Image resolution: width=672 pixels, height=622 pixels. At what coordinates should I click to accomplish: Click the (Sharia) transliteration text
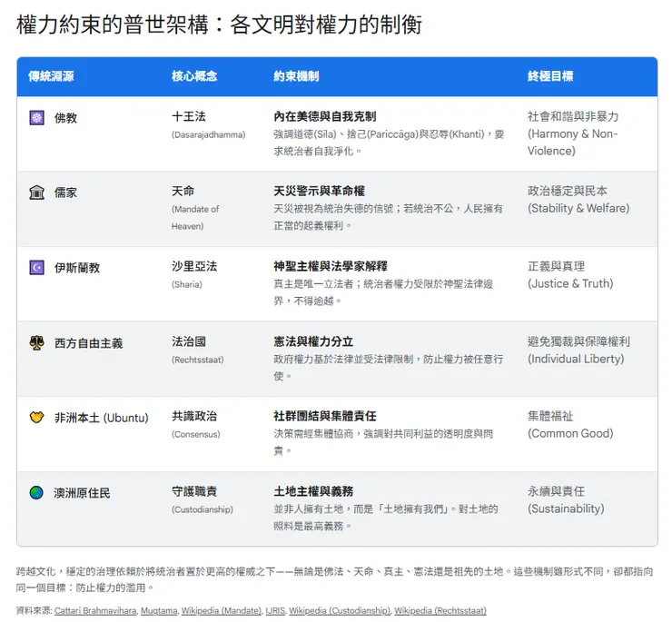(187, 284)
